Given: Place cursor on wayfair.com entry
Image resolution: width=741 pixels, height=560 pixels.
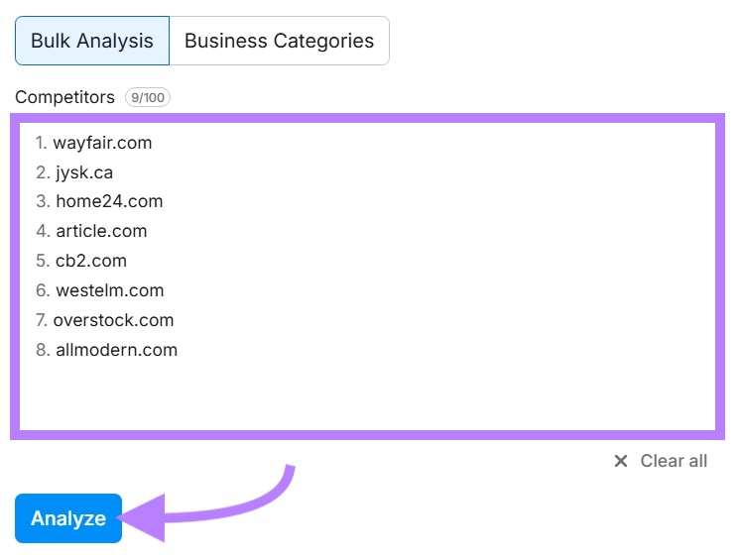Looking at the screenshot, I should click(102, 143).
